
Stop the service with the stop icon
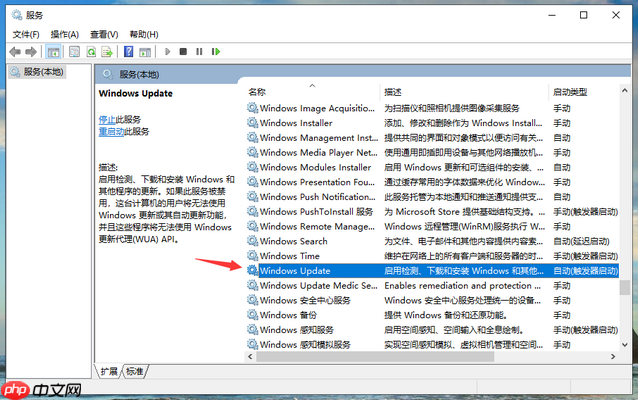coord(183,52)
